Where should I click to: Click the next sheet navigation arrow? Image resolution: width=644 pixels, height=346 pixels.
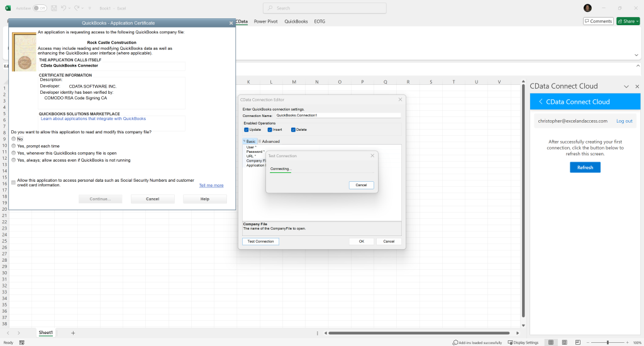(18, 333)
